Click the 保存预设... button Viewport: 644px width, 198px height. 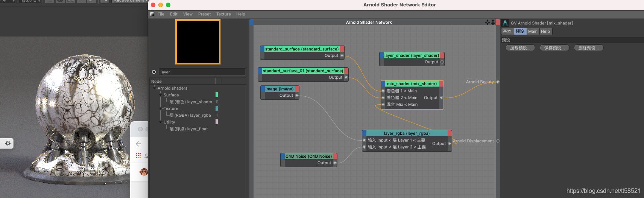click(554, 48)
